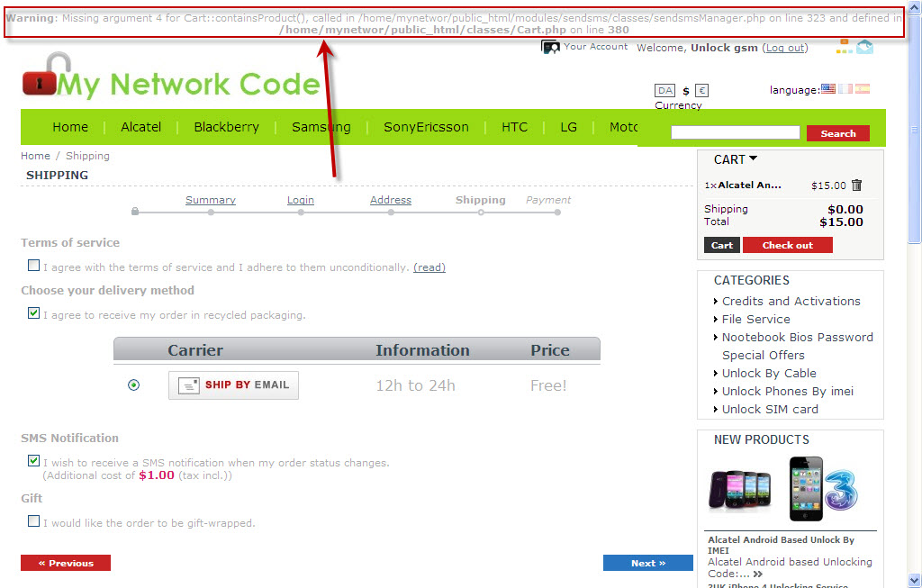Expand Unlock By Cable category arrow
Viewport: 922px width, 588px height.
[x=716, y=374]
